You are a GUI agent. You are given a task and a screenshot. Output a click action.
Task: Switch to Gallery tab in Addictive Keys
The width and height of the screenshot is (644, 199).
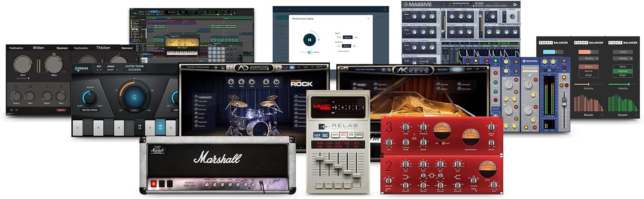coord(442,69)
